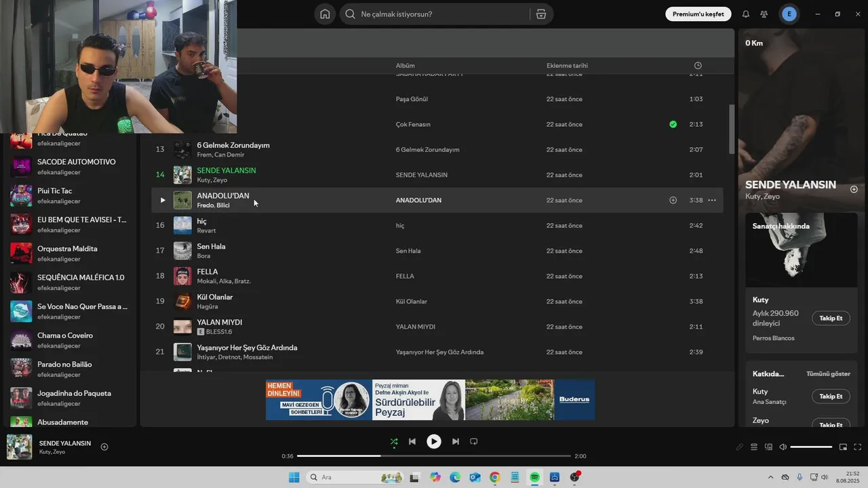Open artist link Revart under hiç

tap(206, 230)
